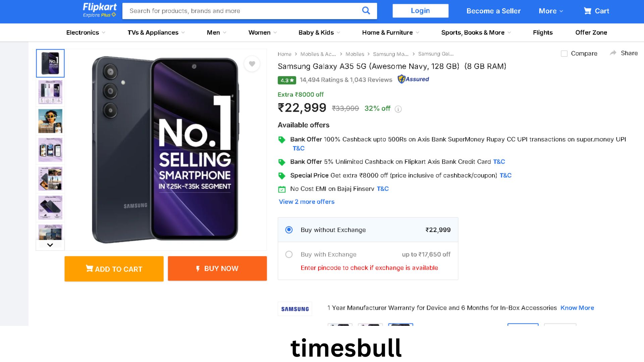This screenshot has width=644, height=362.
Task: Click the Share arrow icon
Action: click(613, 53)
